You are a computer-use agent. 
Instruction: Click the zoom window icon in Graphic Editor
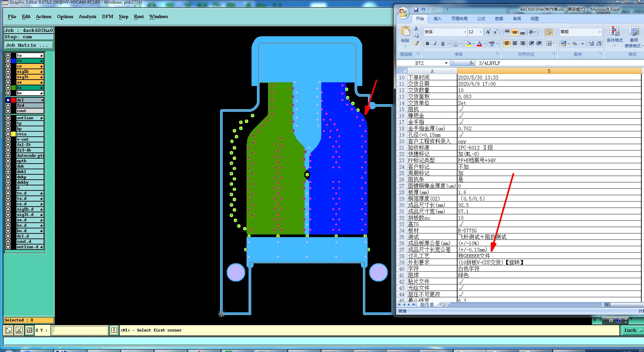click(8, 330)
